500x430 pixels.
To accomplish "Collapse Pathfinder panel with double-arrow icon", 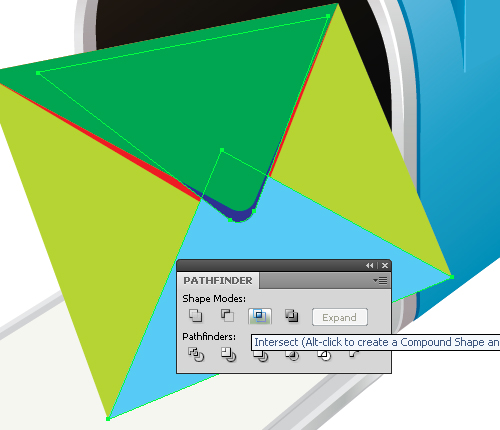I will click(369, 266).
